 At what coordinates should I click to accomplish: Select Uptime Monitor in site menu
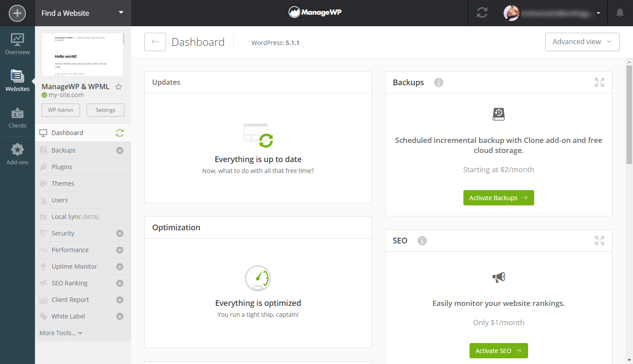pos(83,267)
